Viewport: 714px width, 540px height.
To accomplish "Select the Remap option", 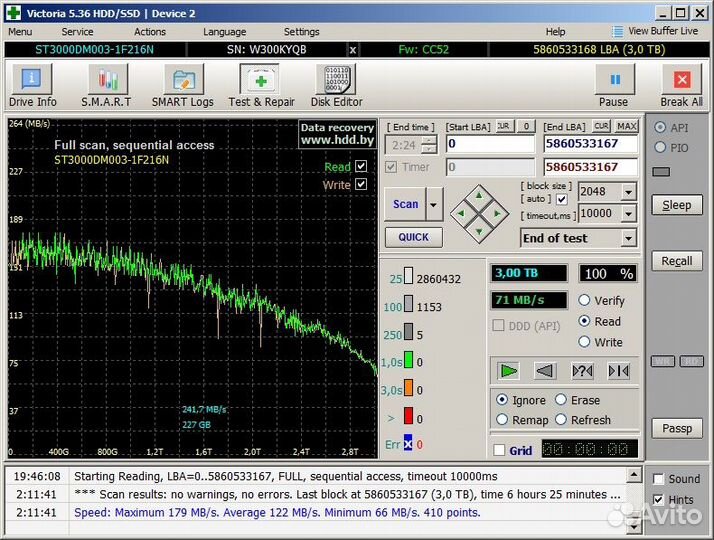I will click(503, 420).
